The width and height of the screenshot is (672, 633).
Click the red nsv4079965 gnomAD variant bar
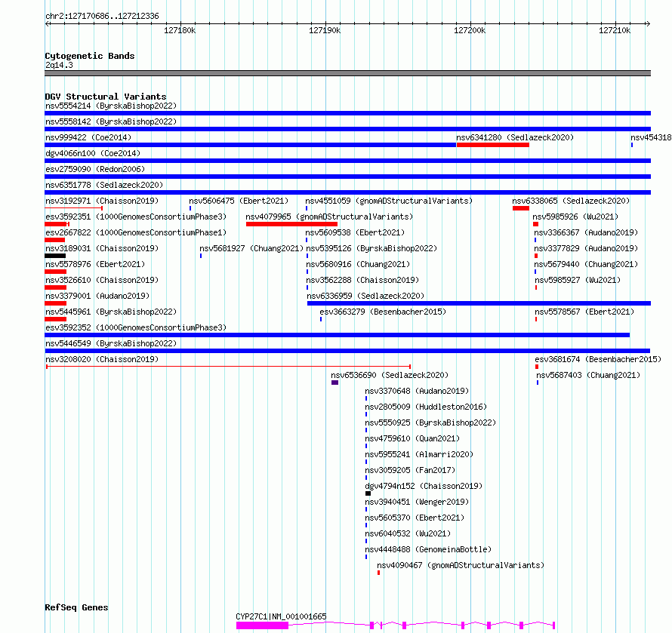[292, 224]
